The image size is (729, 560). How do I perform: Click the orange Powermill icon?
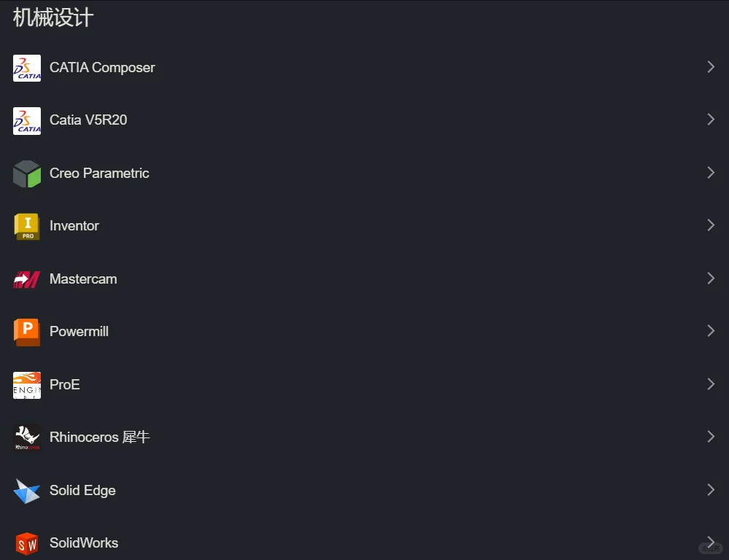click(27, 332)
